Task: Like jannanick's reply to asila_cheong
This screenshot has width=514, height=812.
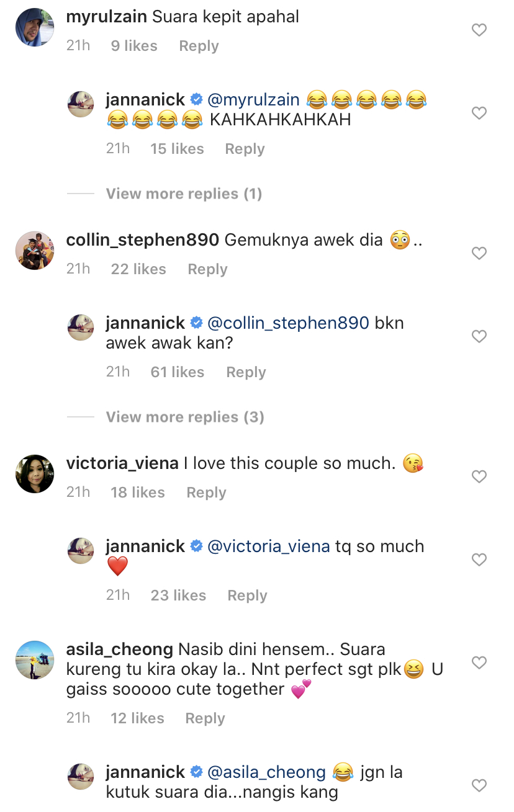Action: [479, 785]
